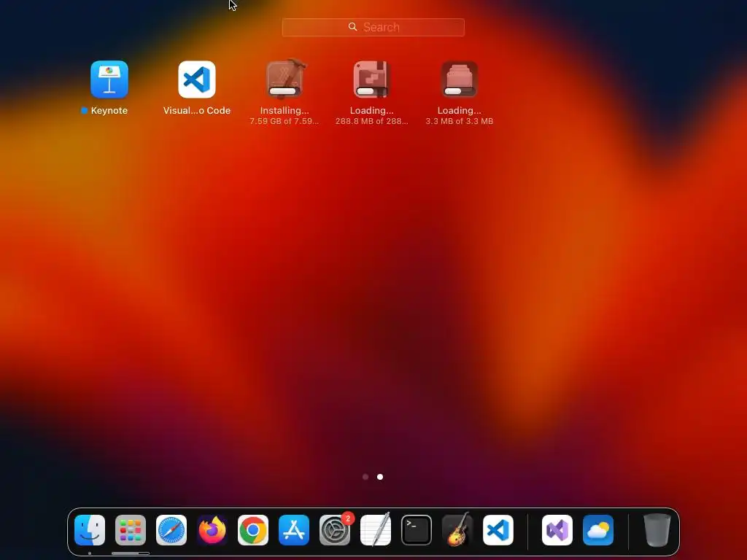Screen dimensions: 747x560
Task: Open purple Visual Studio icon in Dock
Action: (x=557, y=530)
